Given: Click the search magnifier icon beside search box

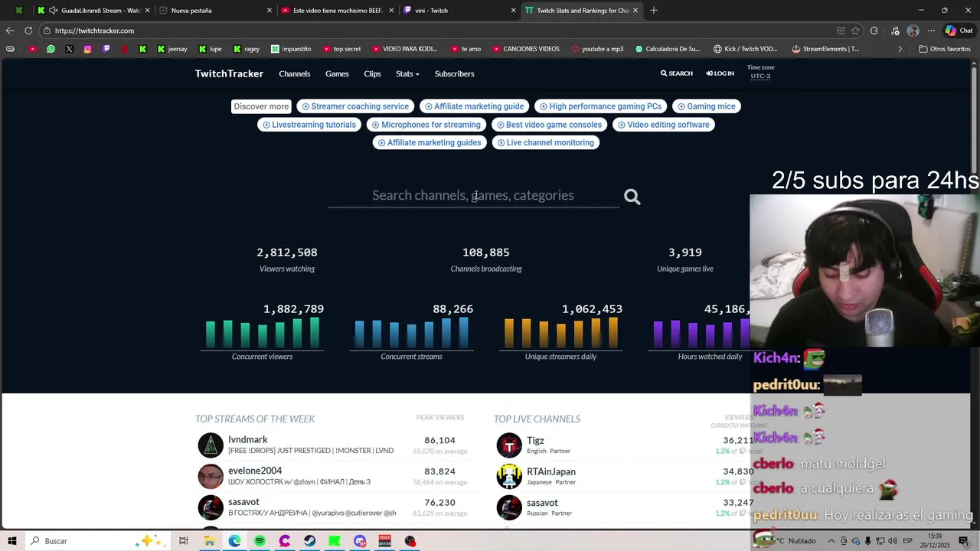Looking at the screenshot, I should pos(632,197).
